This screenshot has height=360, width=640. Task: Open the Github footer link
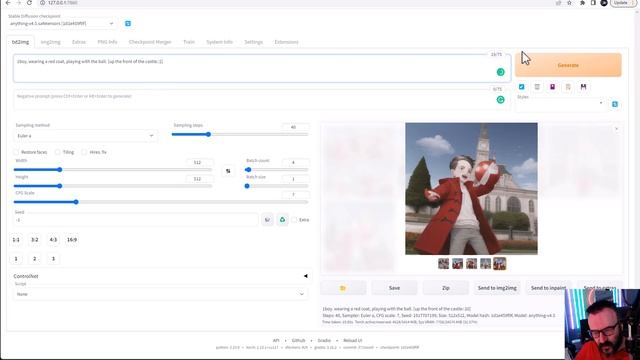(298, 340)
